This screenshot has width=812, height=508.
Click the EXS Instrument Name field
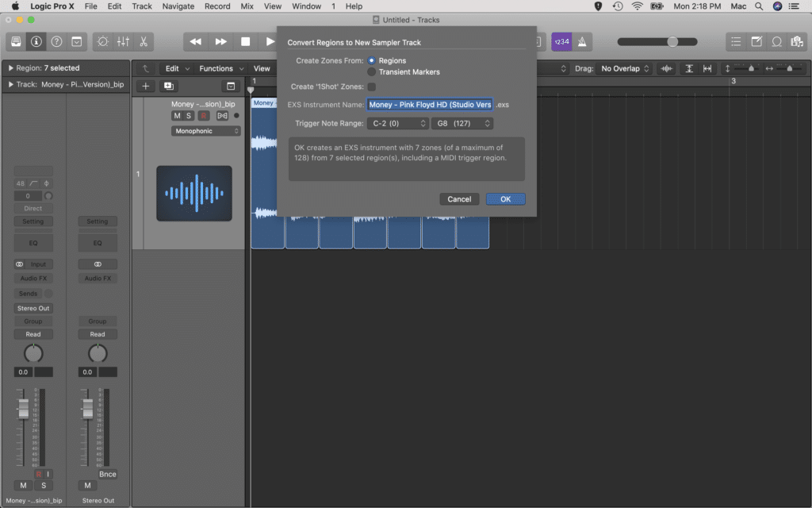coord(430,105)
